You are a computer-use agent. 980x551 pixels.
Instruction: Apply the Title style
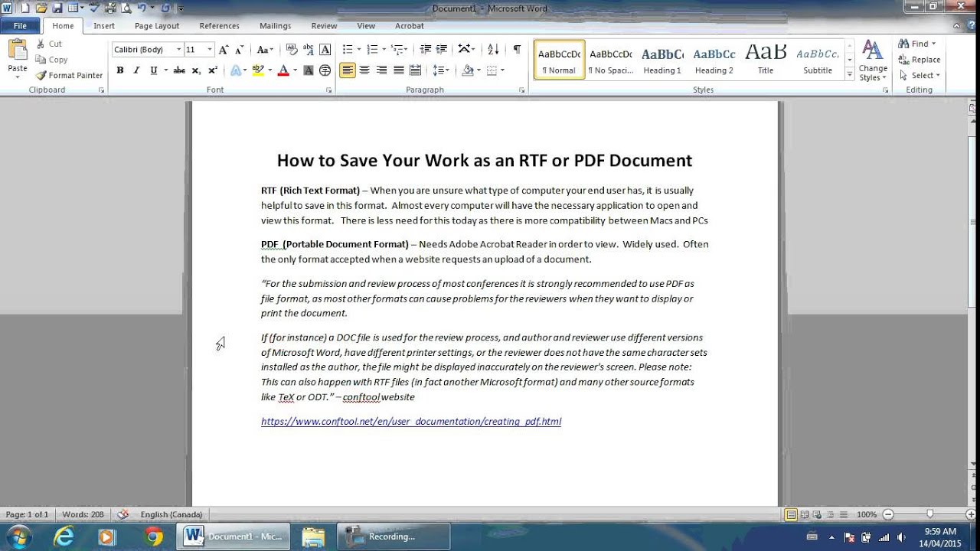[x=766, y=60]
